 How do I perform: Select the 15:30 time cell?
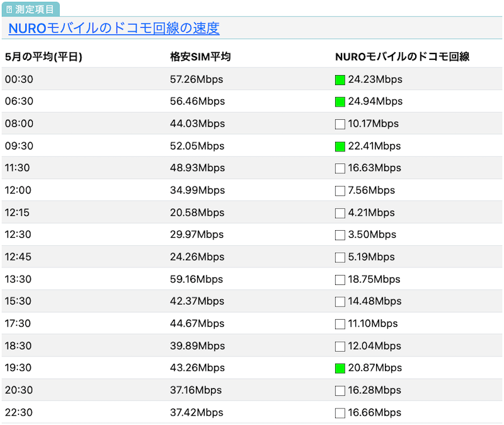click(18, 301)
